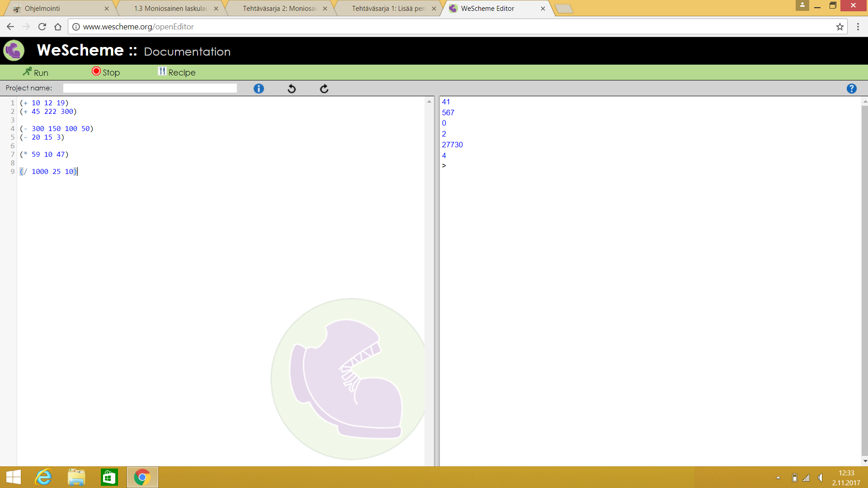Open Tehtäväsarja 2 tab
868x488 pixels.
[x=279, y=9]
